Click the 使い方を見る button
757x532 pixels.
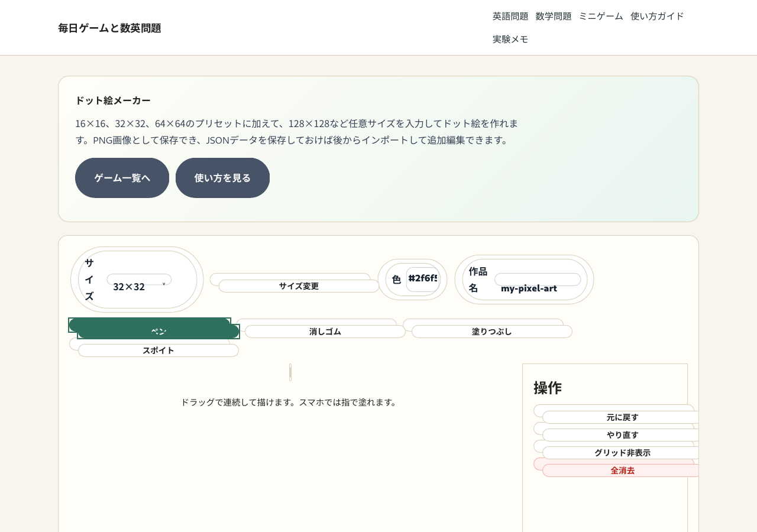[222, 178]
